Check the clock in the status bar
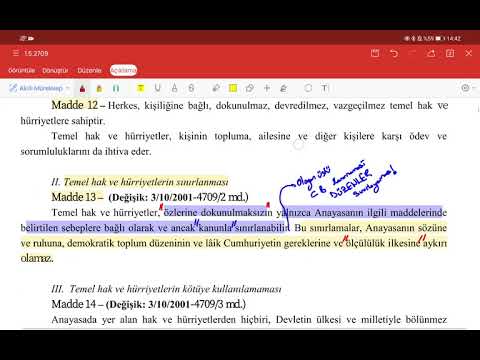This screenshot has width=480, height=360. [x=454, y=38]
